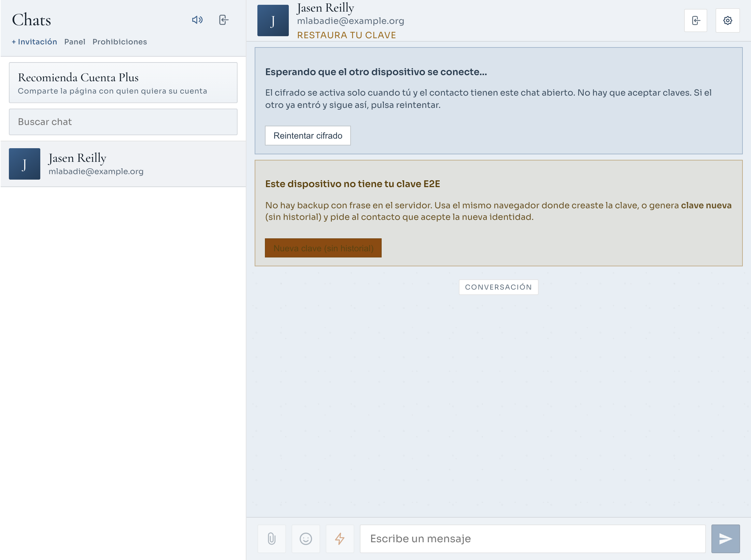Click the logout icon beside Chats title
Viewport: 751px width, 560px height.
pyautogui.click(x=224, y=20)
